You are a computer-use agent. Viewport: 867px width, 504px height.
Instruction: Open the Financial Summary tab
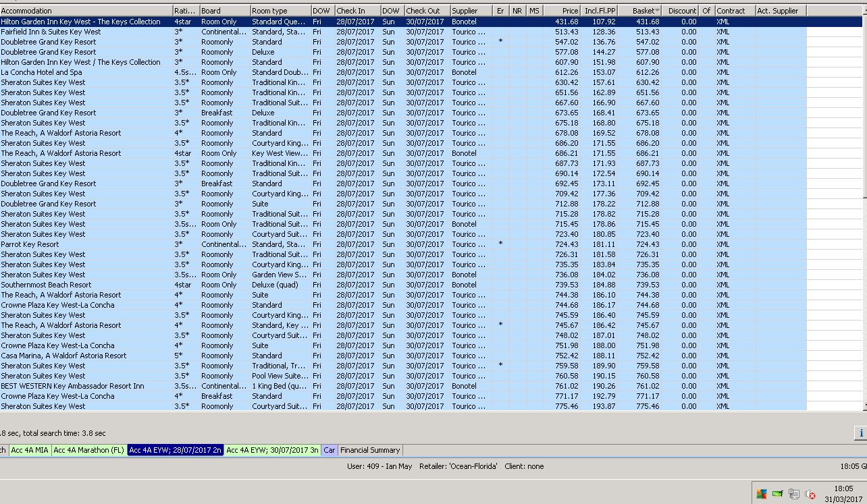[x=370, y=450]
